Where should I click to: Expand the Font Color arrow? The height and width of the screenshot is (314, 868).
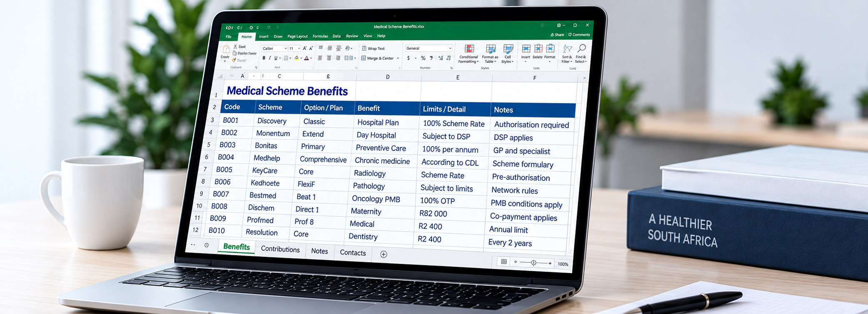coord(311,58)
